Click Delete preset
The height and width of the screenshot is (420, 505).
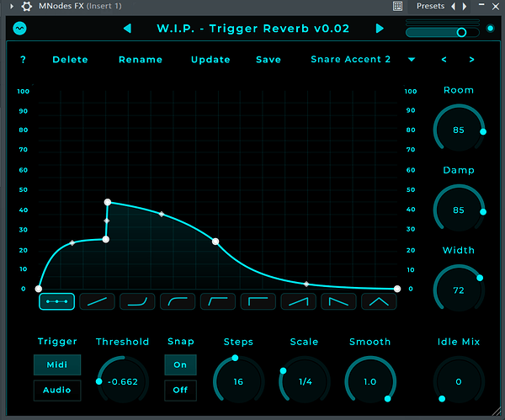click(x=70, y=60)
